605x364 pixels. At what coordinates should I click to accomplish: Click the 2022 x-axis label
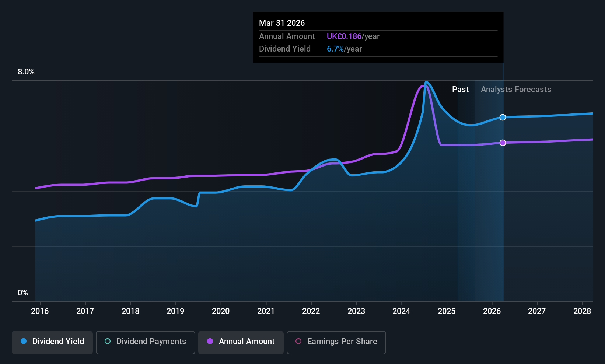point(311,311)
